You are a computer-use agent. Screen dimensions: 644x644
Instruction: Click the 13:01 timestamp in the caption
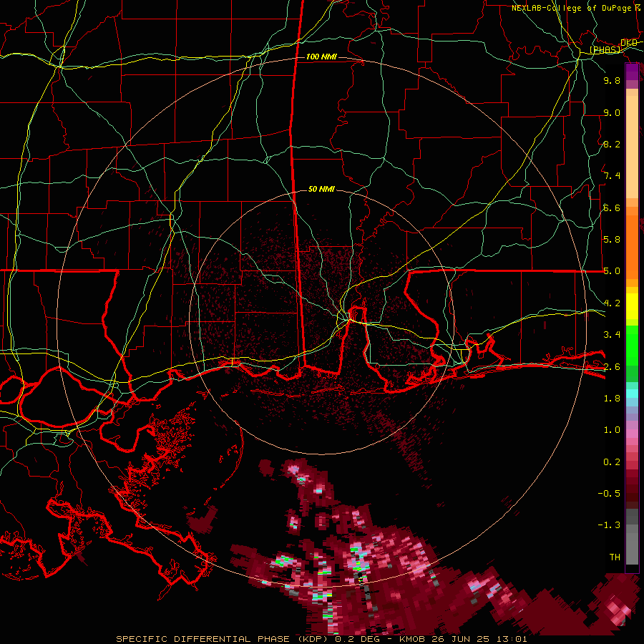pyautogui.click(x=513, y=639)
